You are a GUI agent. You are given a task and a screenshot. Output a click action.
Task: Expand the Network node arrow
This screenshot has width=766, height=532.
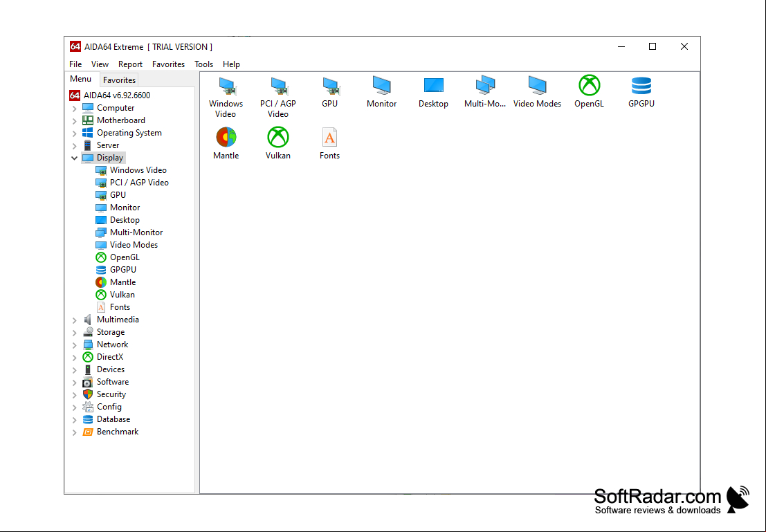pyautogui.click(x=74, y=345)
